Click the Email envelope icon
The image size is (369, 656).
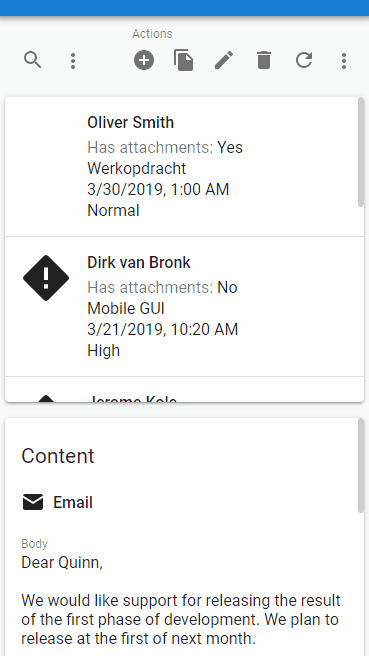(x=33, y=502)
